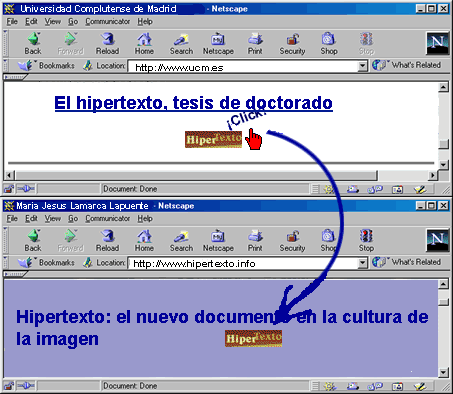The width and height of the screenshot is (453, 394).
Task: Click the vertical scroll thumb in the bottom window
Action: click(x=443, y=302)
